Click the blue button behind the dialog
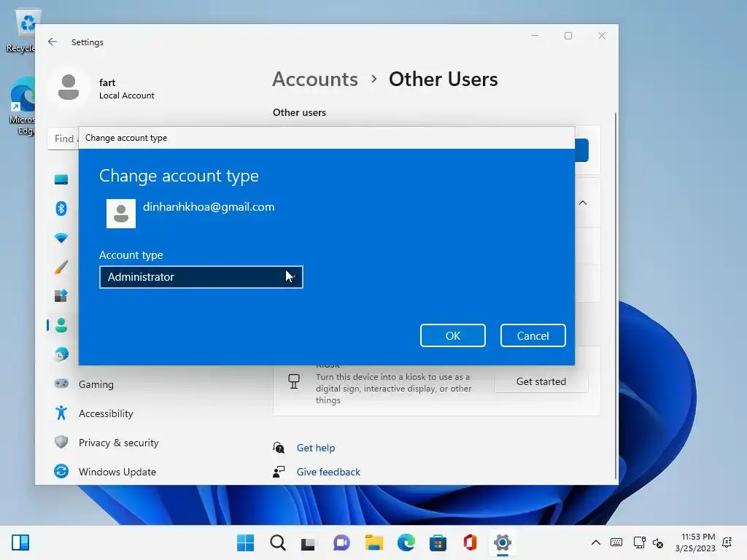Viewport: 747px width, 560px height. pos(581,150)
